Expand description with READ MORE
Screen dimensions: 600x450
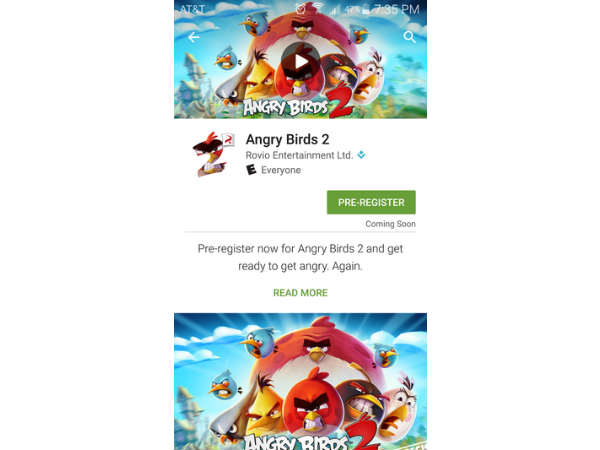pos(300,293)
